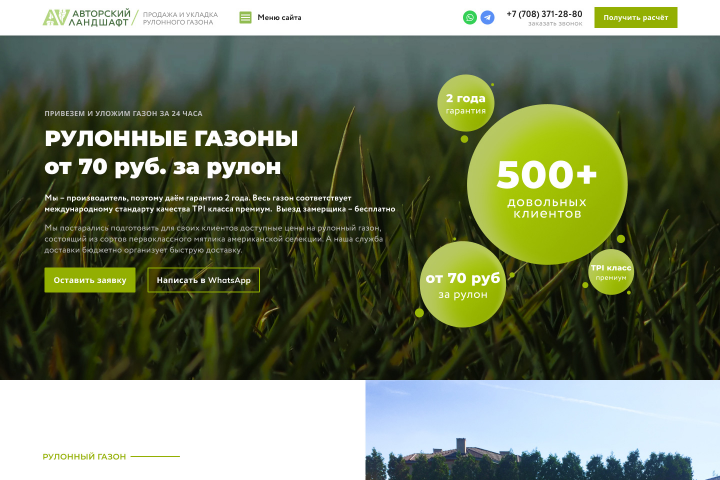Image resolution: width=720 pixels, height=480 pixels.
Task: Click the house photo thumbnail
Action: 543,430
